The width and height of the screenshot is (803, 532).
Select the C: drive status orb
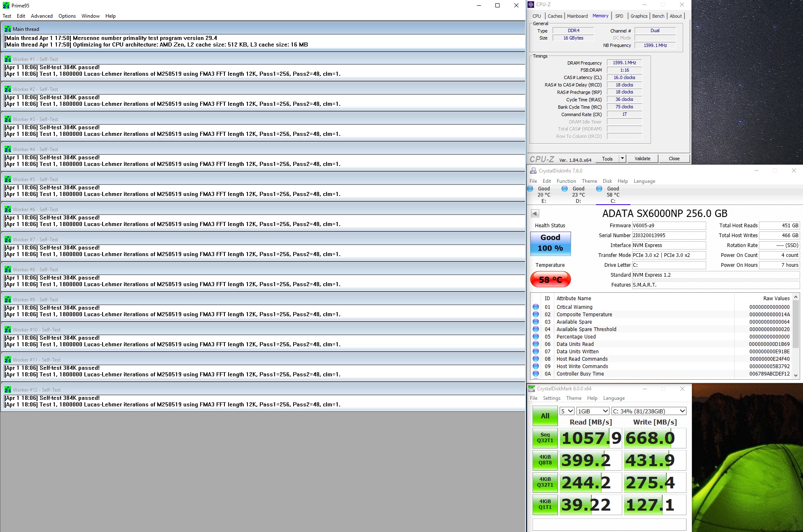(600, 189)
